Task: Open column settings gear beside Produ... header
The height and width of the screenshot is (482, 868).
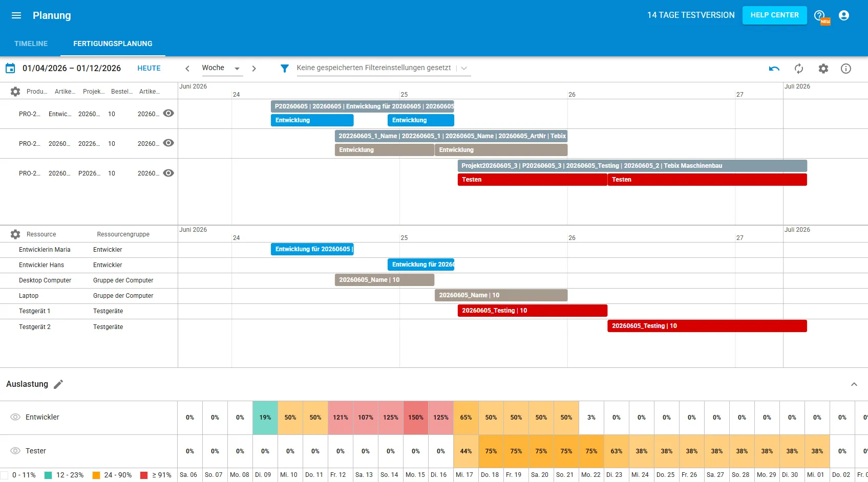Action: click(15, 92)
